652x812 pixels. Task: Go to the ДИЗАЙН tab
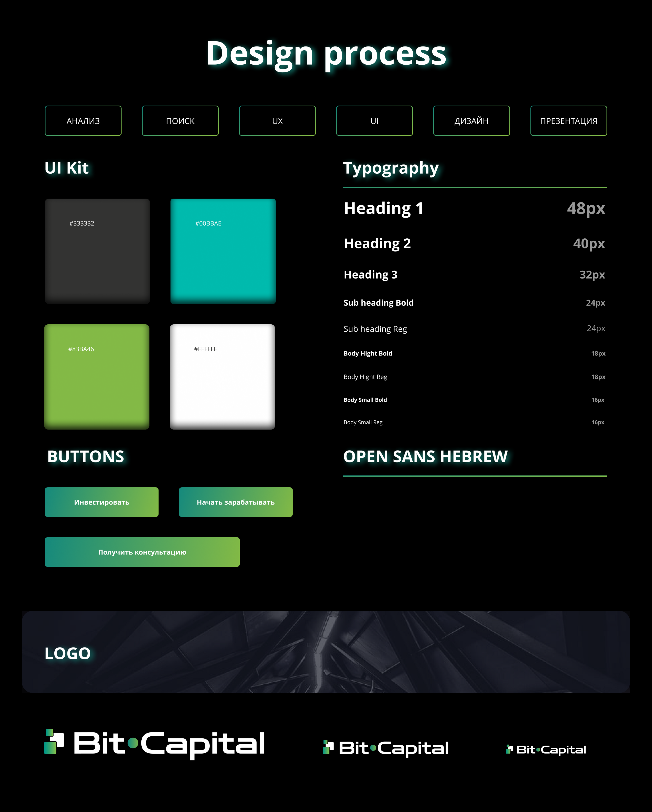pos(471,121)
